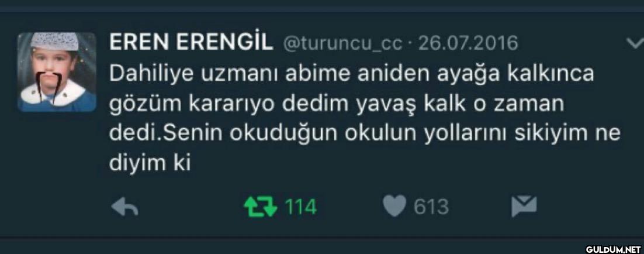View the 114 retweets count
The width and height of the screenshot is (644, 254).
[300, 207]
